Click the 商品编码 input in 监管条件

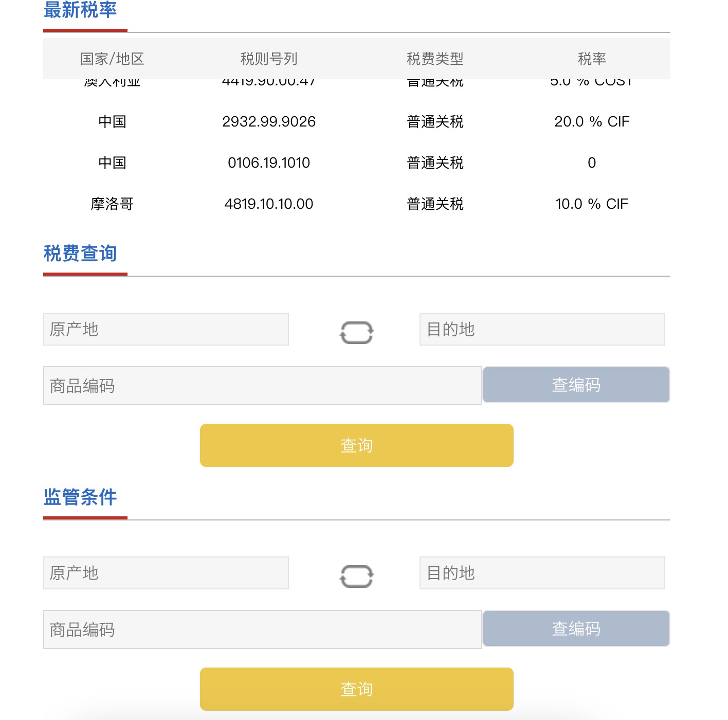pyautogui.click(x=262, y=628)
